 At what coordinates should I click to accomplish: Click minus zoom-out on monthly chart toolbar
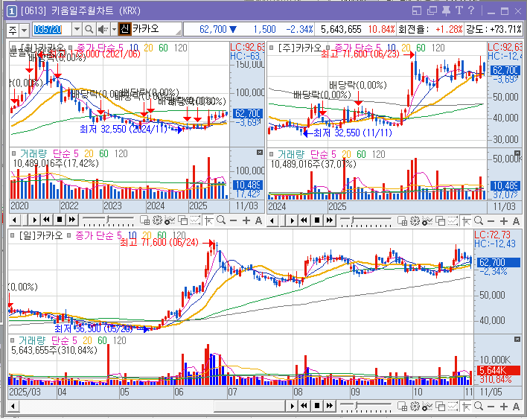233,220
